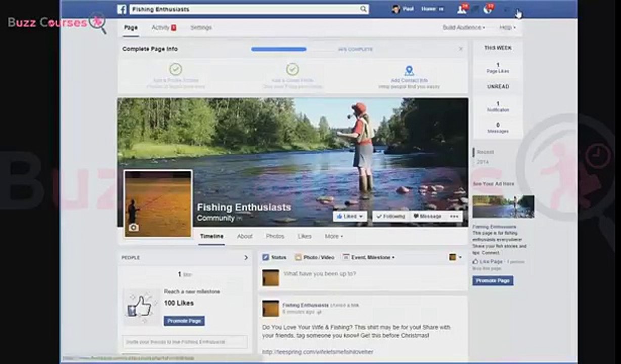Click the Page Likes count this week
621x364 pixels.
[498, 68]
